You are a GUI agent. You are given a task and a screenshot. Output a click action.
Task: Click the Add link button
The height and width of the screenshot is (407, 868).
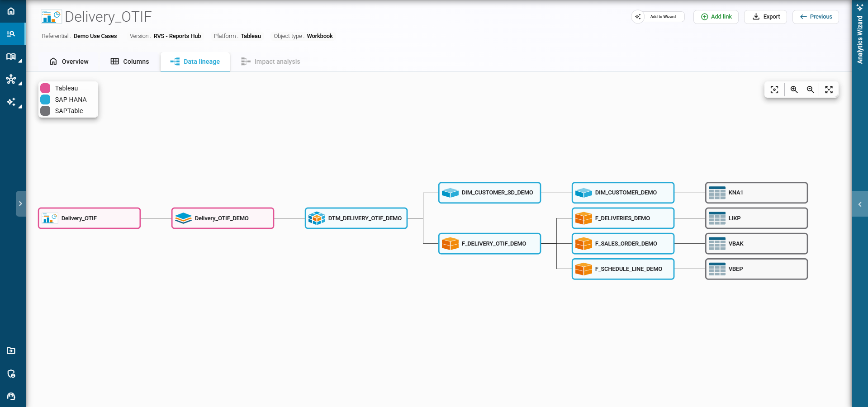click(716, 17)
